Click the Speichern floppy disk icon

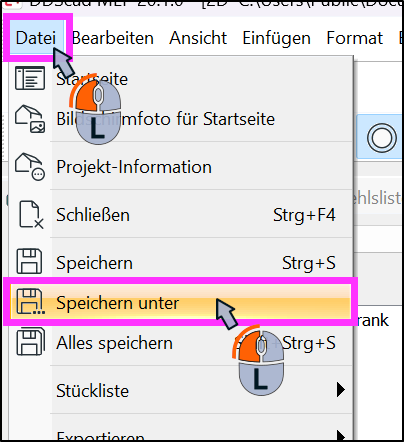(x=29, y=262)
